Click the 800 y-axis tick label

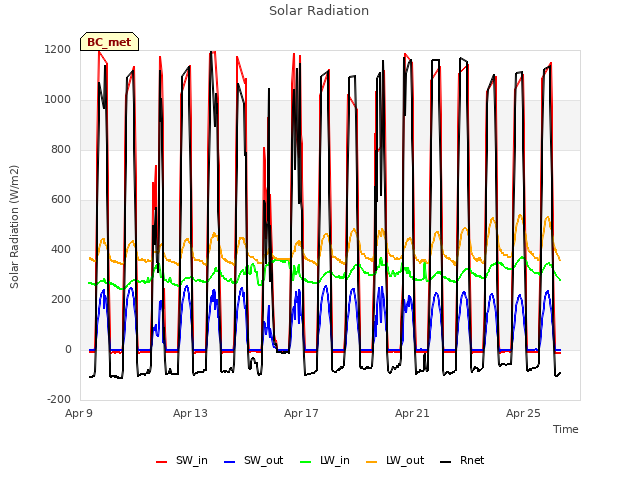coord(61,150)
